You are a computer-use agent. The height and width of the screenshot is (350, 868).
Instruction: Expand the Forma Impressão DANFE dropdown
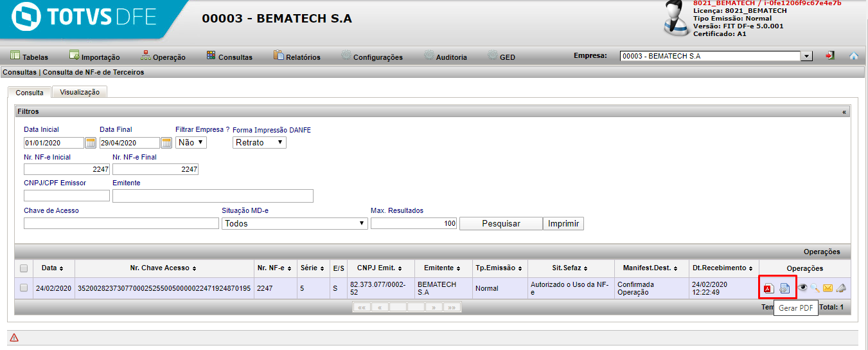tap(260, 142)
